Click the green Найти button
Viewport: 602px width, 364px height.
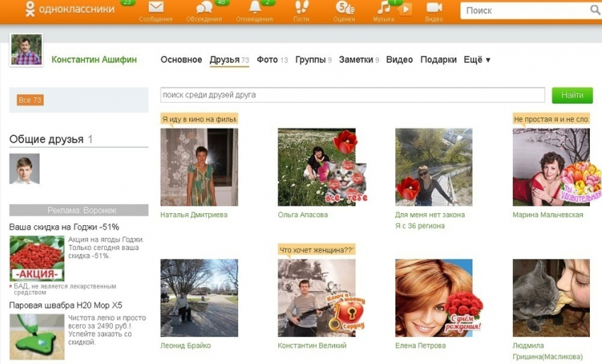572,95
